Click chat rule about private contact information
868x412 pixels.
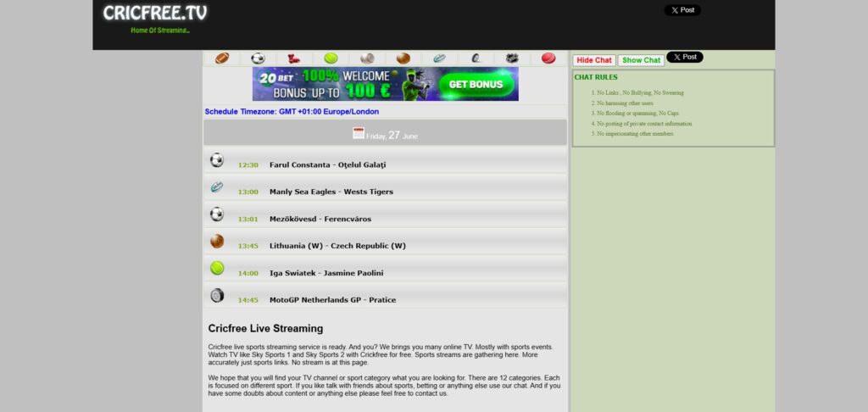pos(644,124)
